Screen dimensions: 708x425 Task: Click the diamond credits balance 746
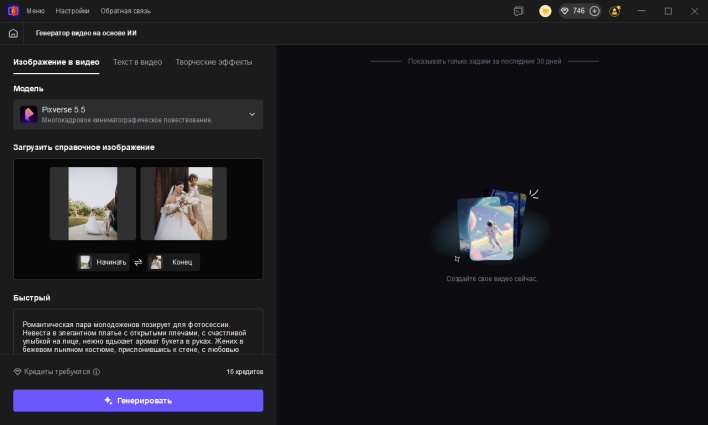coord(572,11)
